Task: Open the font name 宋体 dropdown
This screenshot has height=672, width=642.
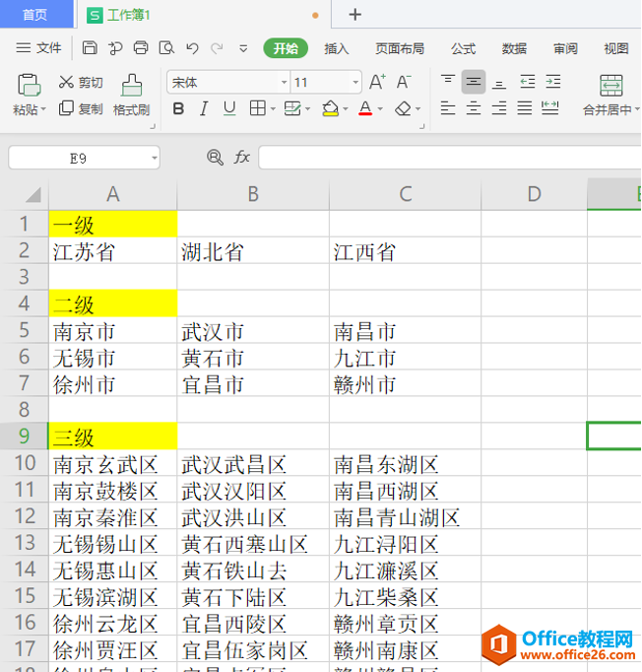Action: pyautogui.click(x=284, y=82)
